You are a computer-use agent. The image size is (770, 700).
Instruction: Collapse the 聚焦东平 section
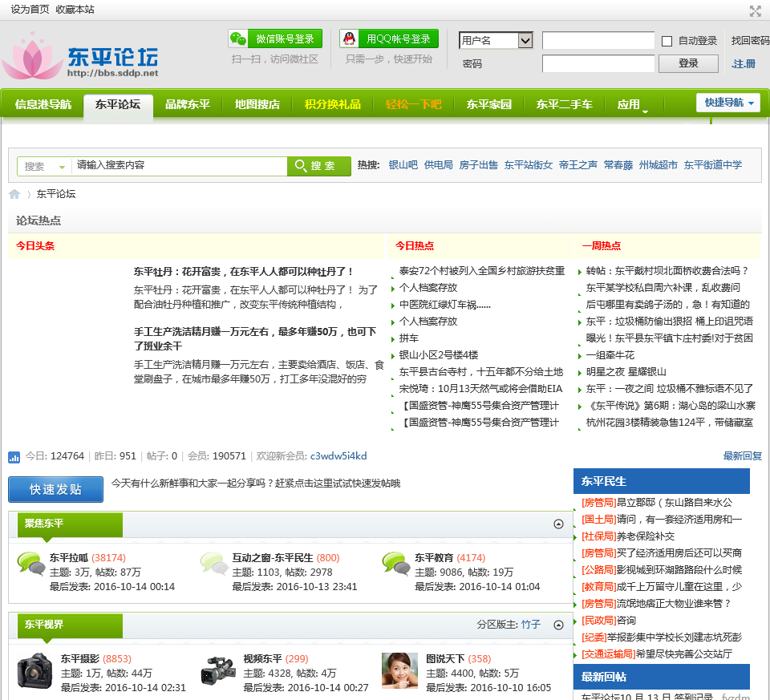[x=558, y=524]
